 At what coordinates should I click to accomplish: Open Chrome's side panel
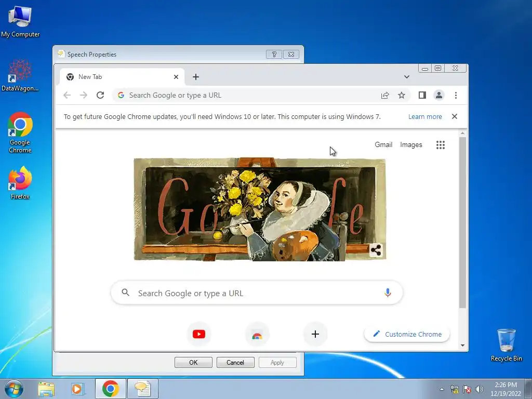(x=422, y=96)
